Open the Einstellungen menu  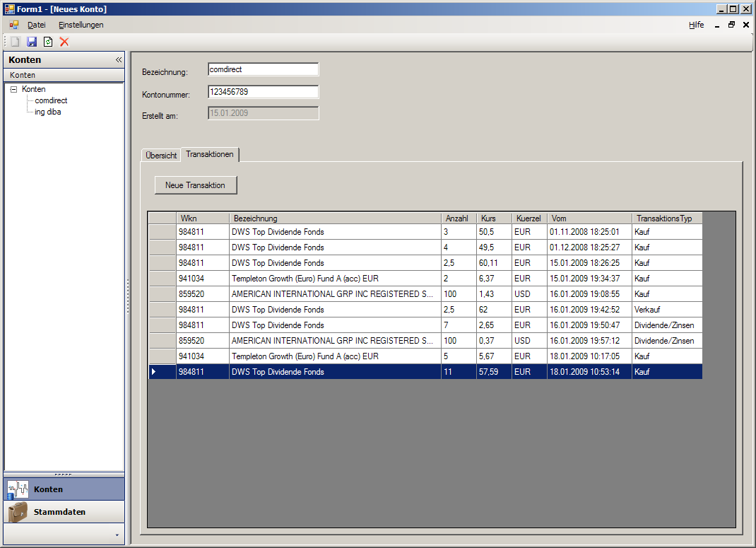[x=81, y=25]
